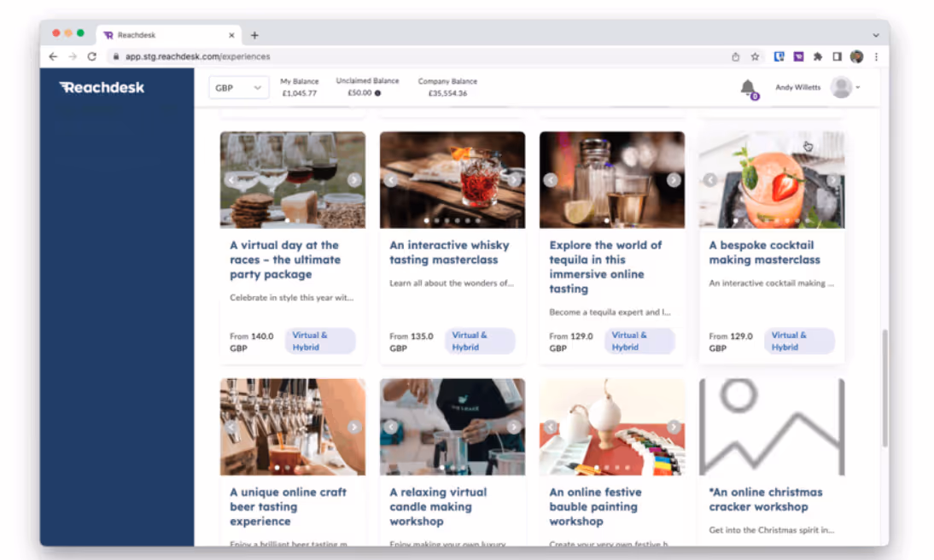Click the My Balance £1,045.77 value
934x560 pixels.
coord(300,94)
